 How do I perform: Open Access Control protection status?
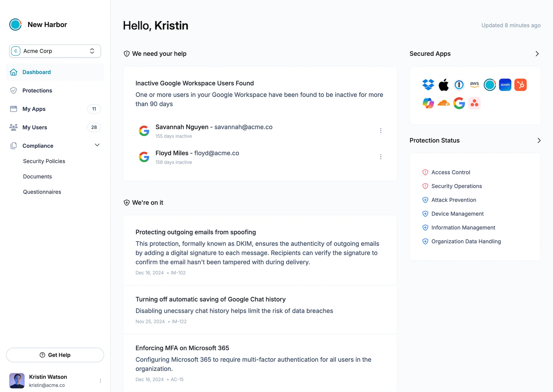450,172
